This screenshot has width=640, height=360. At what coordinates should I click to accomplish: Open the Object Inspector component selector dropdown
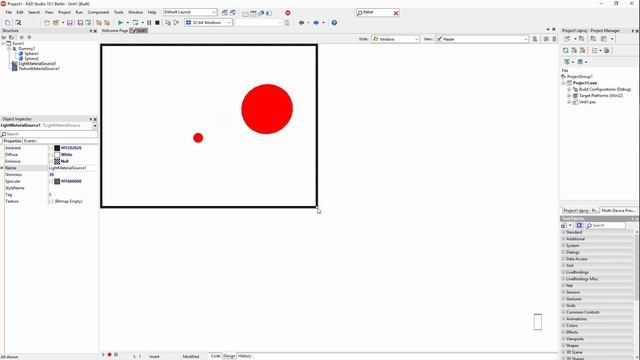point(95,126)
